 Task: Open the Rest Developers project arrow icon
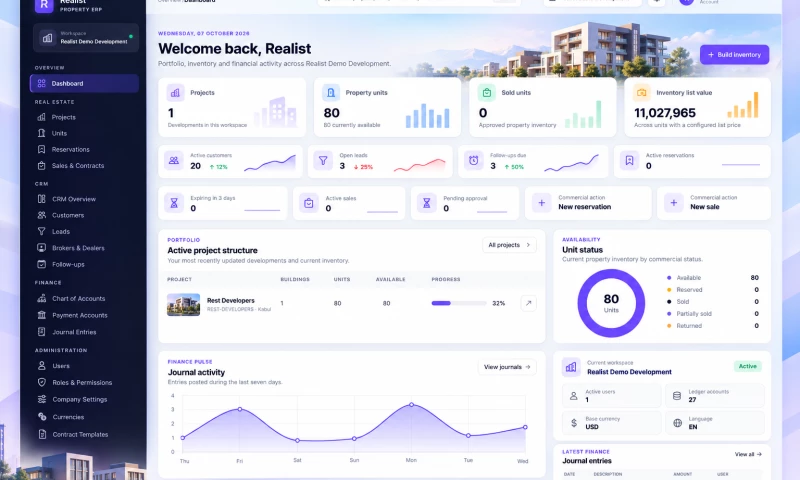[528, 303]
